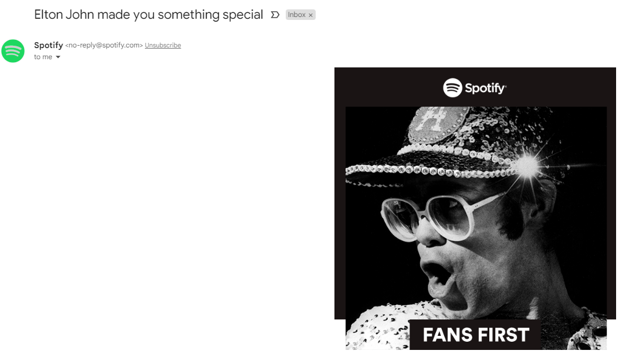Click the subject 'Elton John made you something special'
This screenshot has width=629, height=364.
[148, 15]
